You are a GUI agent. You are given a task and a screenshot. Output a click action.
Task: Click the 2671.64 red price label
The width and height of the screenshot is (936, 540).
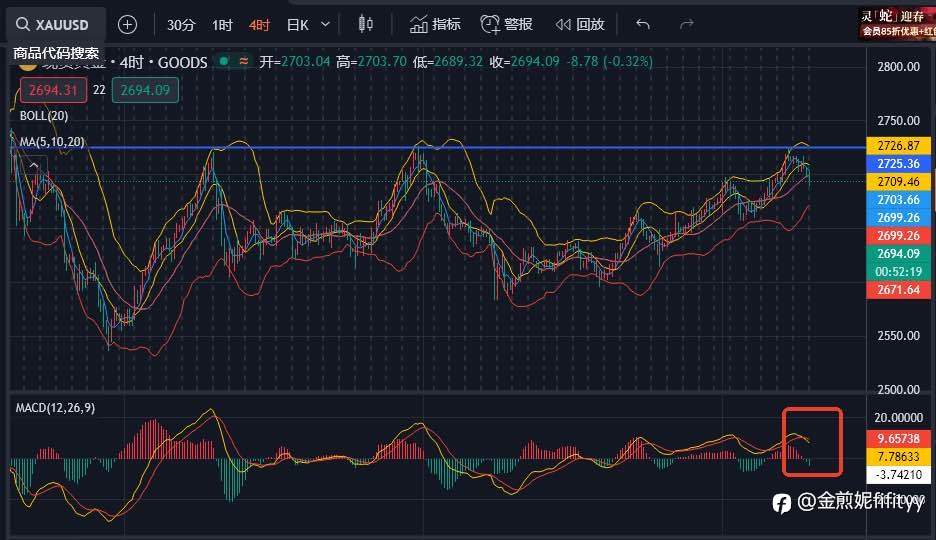(x=898, y=289)
